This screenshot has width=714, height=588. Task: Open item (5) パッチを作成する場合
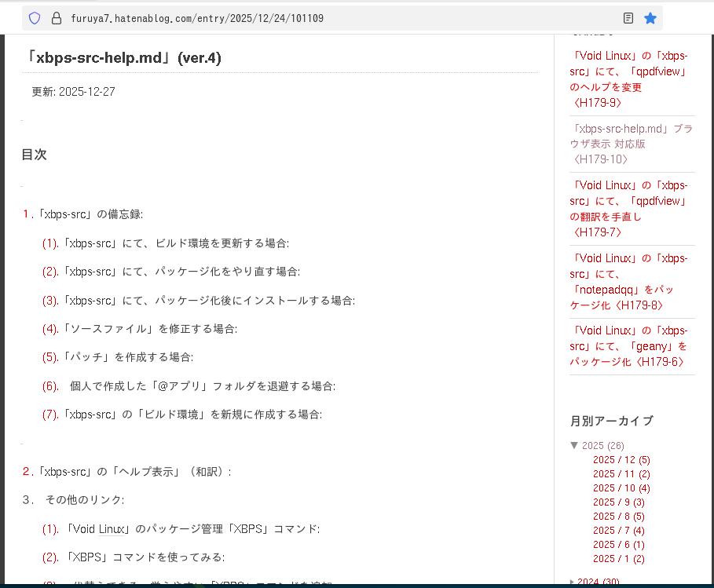[118, 357]
